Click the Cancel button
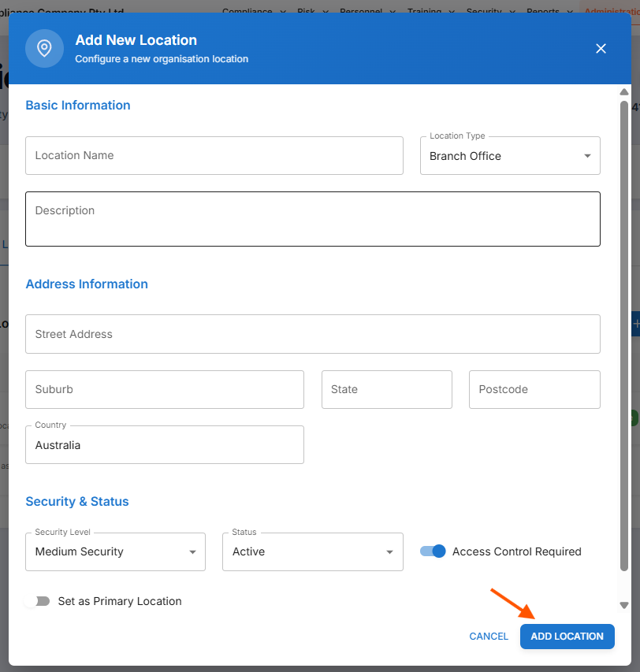 (489, 637)
